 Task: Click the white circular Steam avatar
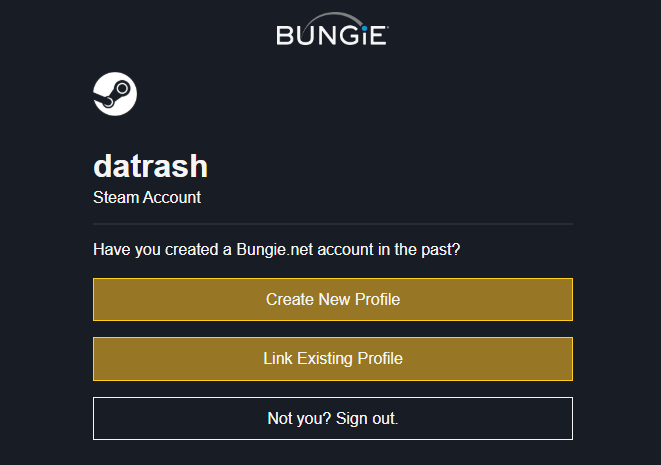click(115, 94)
